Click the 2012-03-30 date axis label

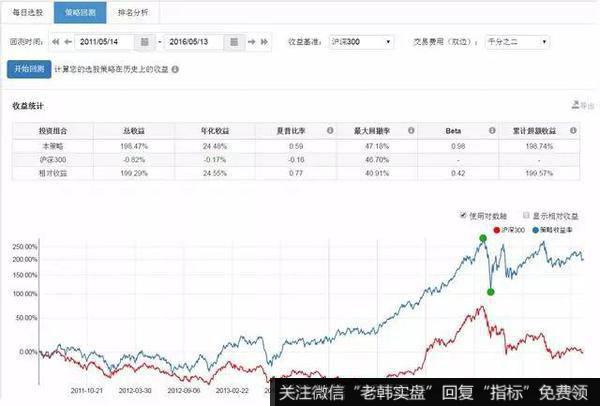tap(135, 391)
